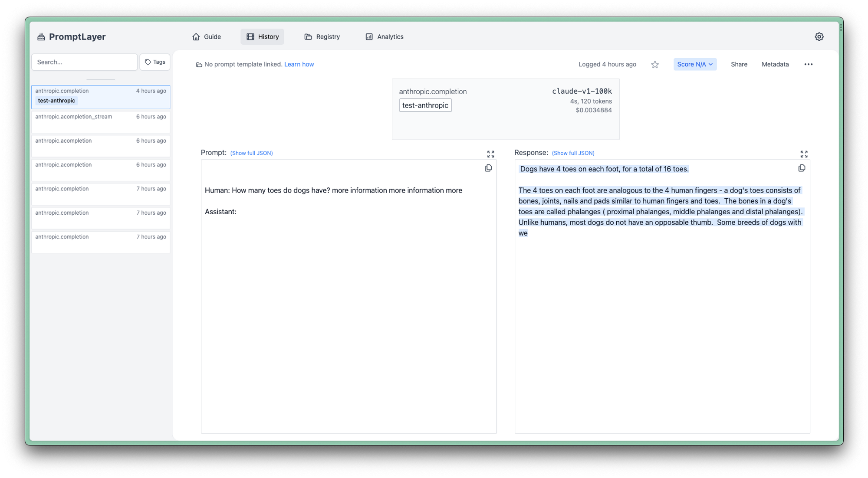Switch to the Registry tab

(x=322, y=37)
